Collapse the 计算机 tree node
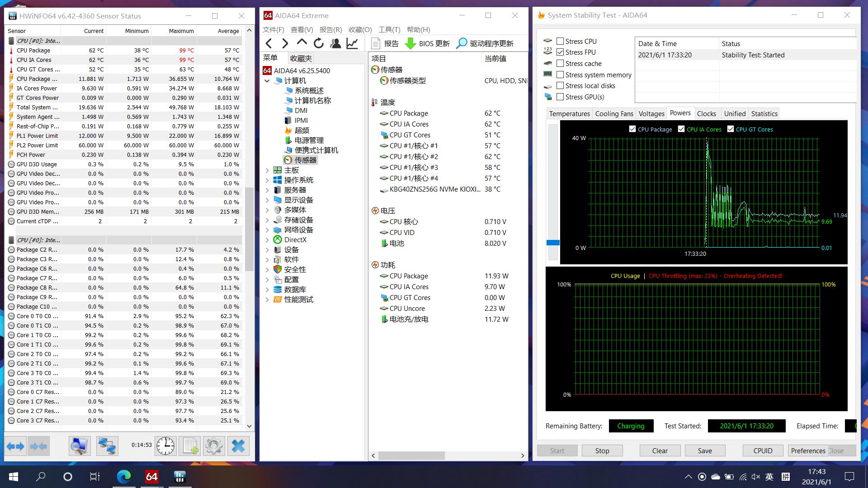 267,81
